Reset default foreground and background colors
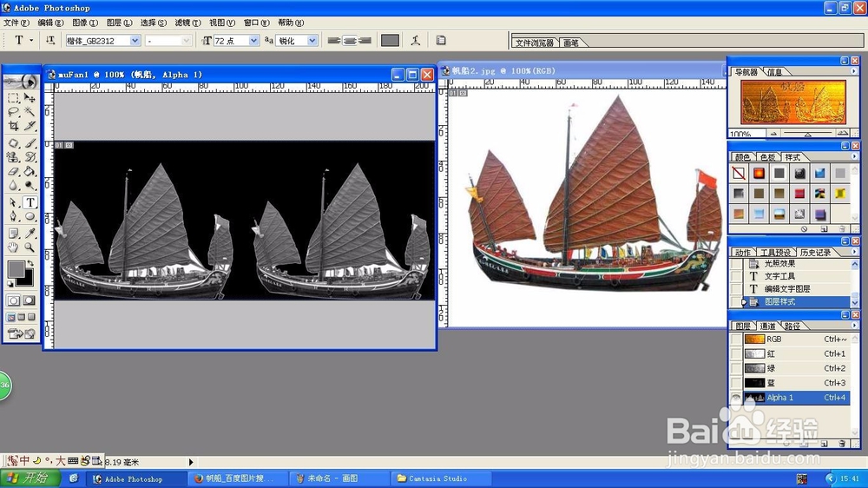The width and height of the screenshot is (868, 488). coord(10,284)
